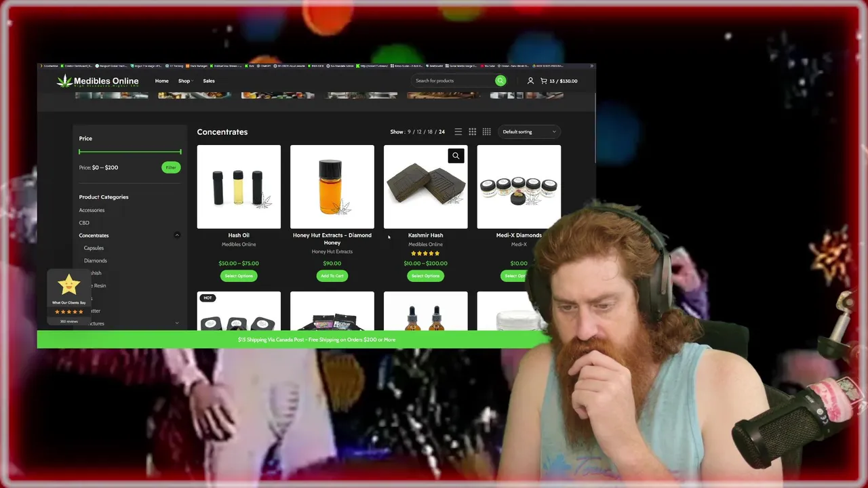
Task: Open the Resin subcategory
Action: (99, 285)
